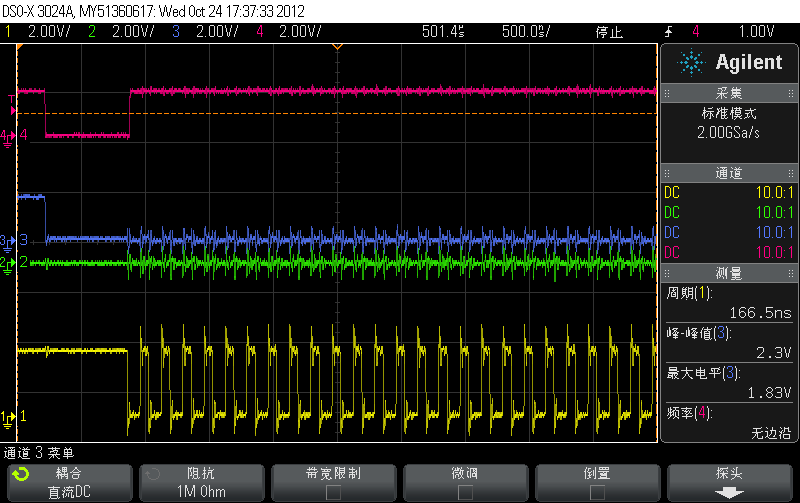This screenshot has width=800, height=503.
Task: Select channel 4 2.00V/ scale label
Action: [300, 32]
